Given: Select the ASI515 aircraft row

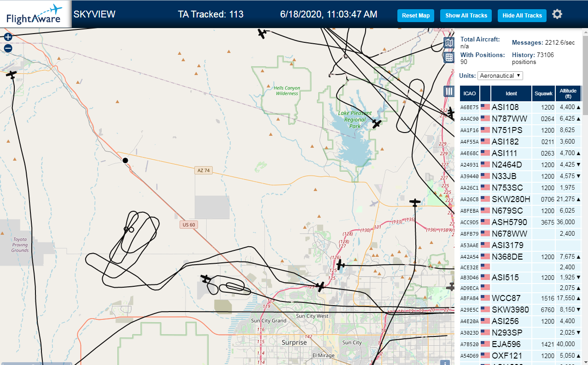Looking at the screenshot, I should pyautogui.click(x=520, y=277).
